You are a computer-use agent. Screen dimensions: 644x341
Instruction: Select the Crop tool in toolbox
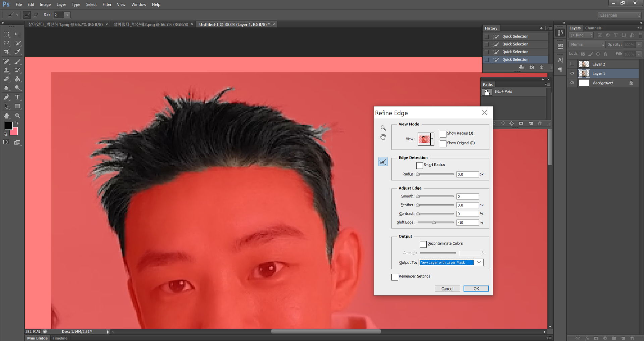[x=6, y=52]
